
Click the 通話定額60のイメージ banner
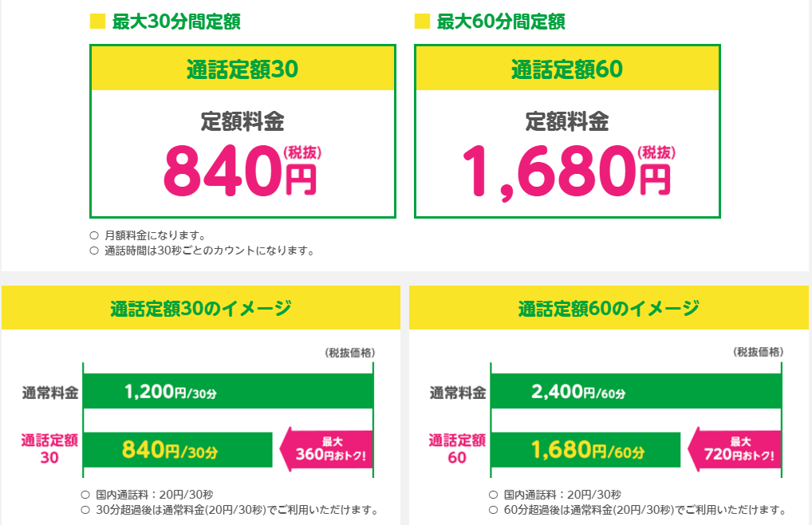[x=609, y=307]
